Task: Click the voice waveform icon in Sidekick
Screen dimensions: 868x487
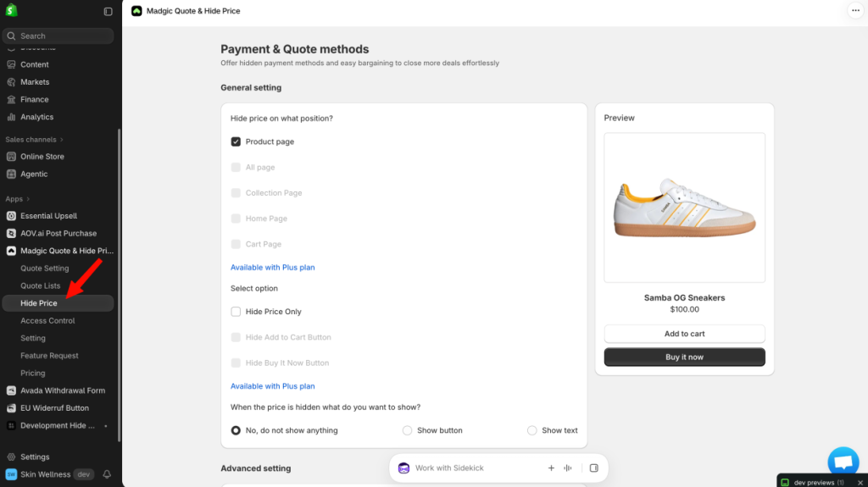Action: (568, 468)
